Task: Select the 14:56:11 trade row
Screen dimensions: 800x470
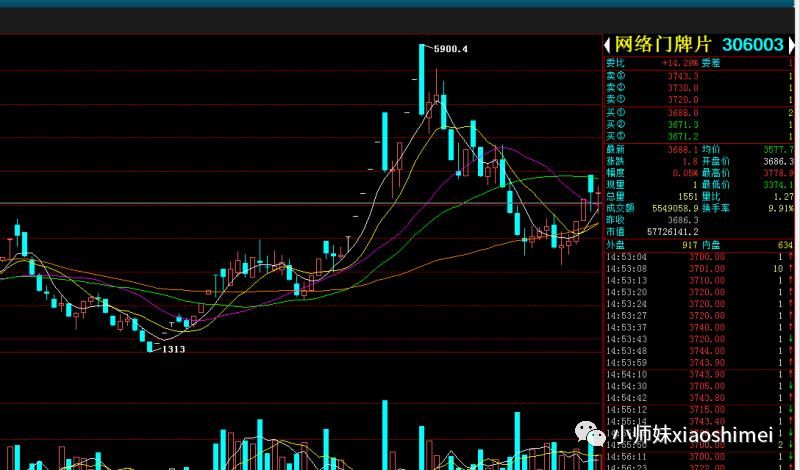Action: pyautogui.click(x=699, y=457)
